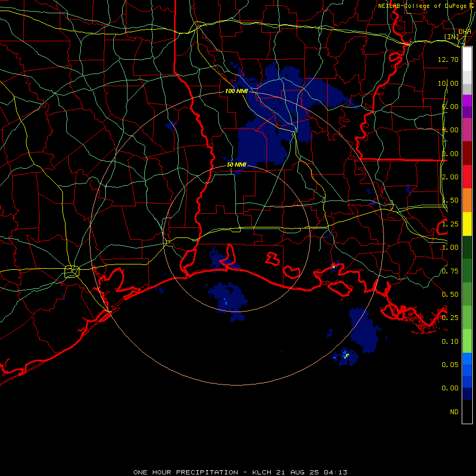
Task: Click the pink legend swatch near 4.00
Action: [x=467, y=130]
